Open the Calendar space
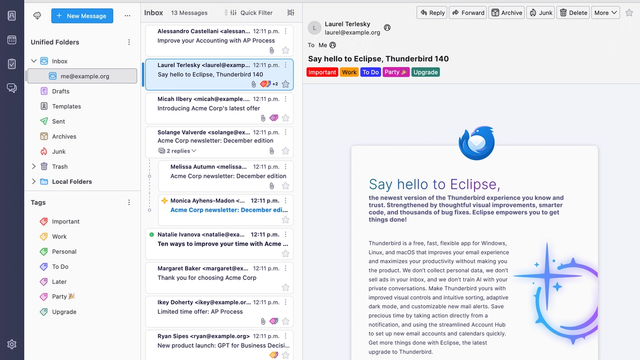Screen dimensions: 640x360 (x=12, y=40)
